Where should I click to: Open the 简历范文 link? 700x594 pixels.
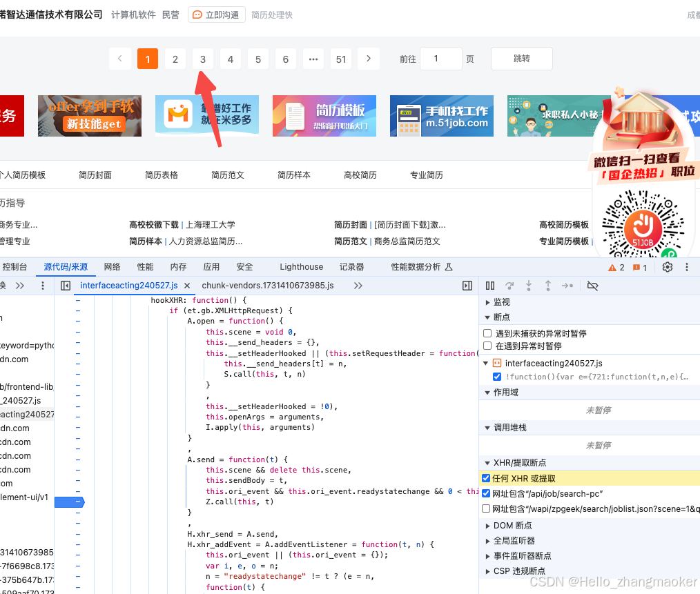tap(228, 175)
